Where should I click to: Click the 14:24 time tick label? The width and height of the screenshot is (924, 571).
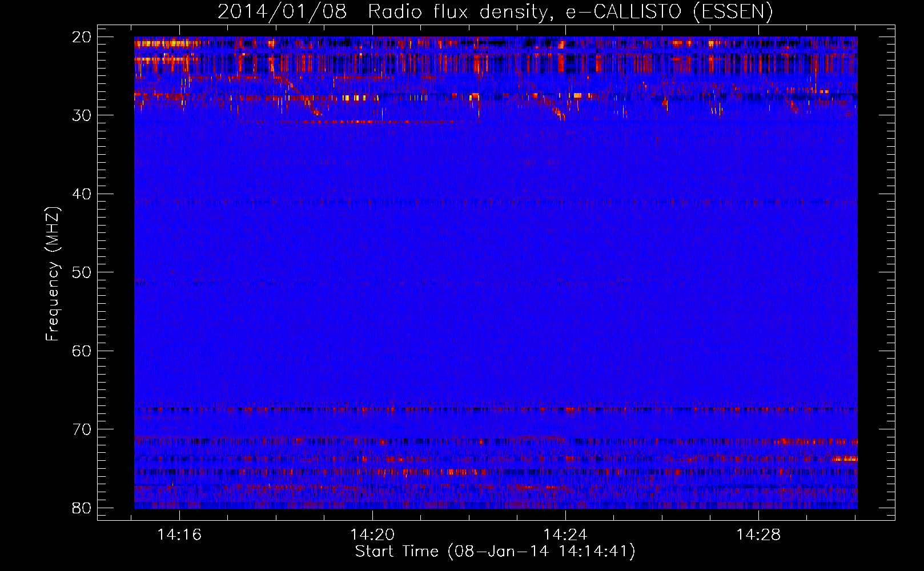pos(565,535)
